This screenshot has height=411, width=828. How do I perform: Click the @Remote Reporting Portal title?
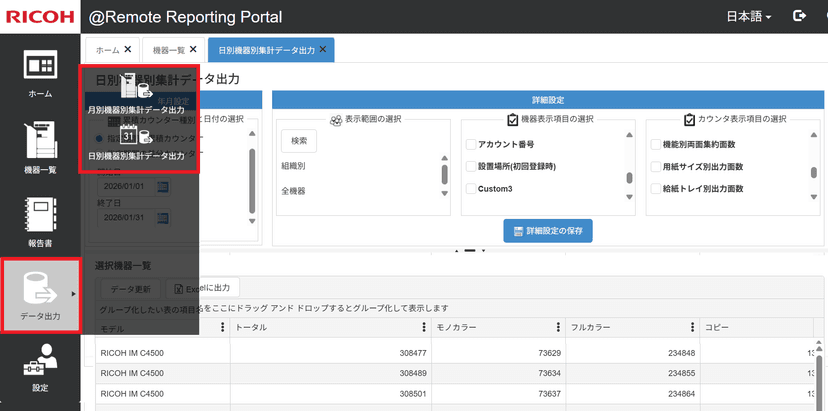tap(185, 17)
